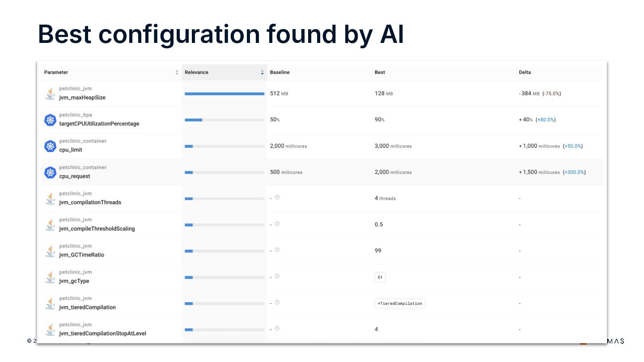Click the Best column header
The image size is (644, 362).
point(380,72)
